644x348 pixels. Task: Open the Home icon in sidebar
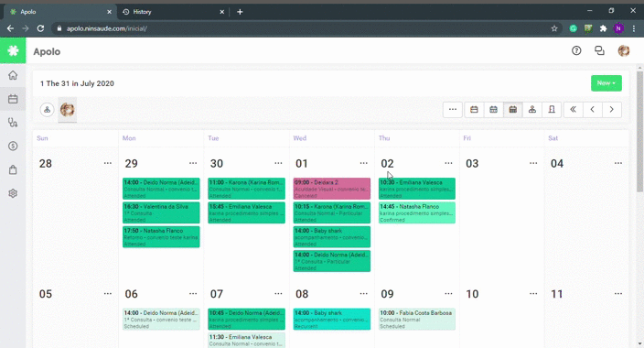(13, 75)
